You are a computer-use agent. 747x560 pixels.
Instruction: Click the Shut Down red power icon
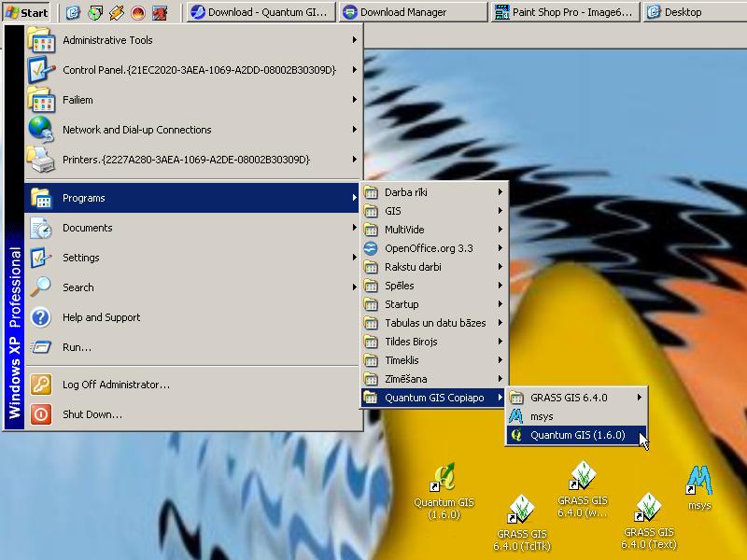(41, 414)
